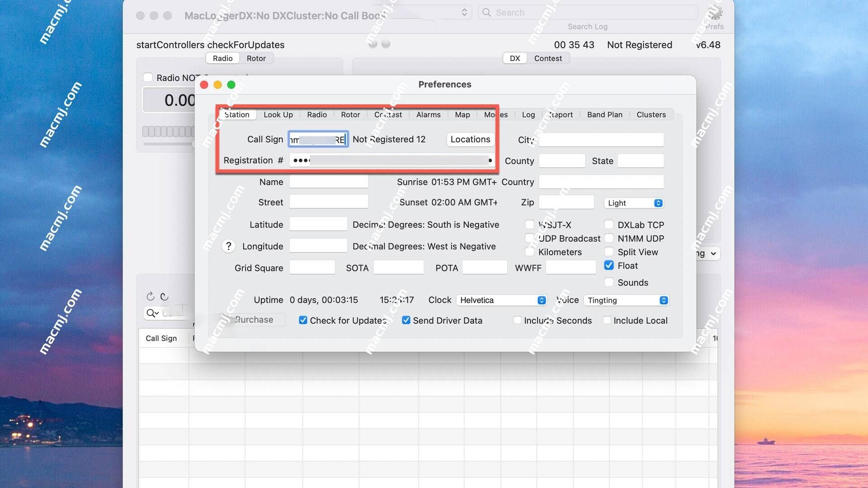Click the Not Registered status text
Image resolution: width=868 pixels, height=488 pixels.
point(639,45)
